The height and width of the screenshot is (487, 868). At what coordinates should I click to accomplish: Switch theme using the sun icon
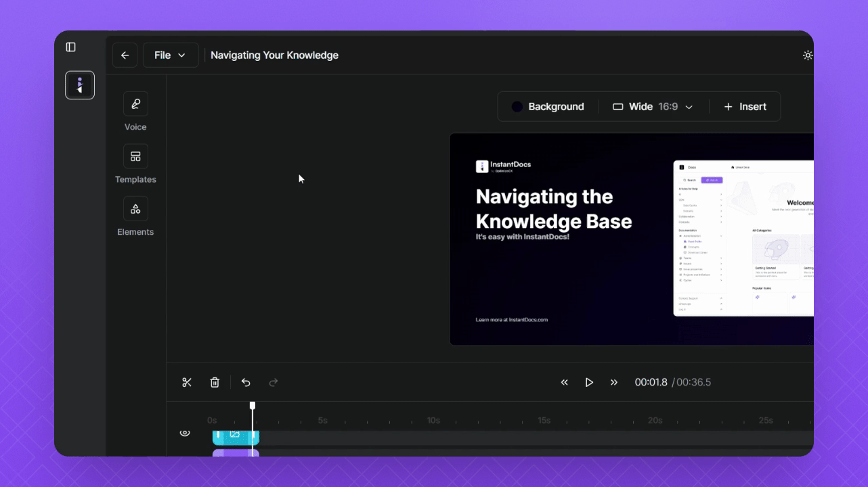pyautogui.click(x=807, y=55)
